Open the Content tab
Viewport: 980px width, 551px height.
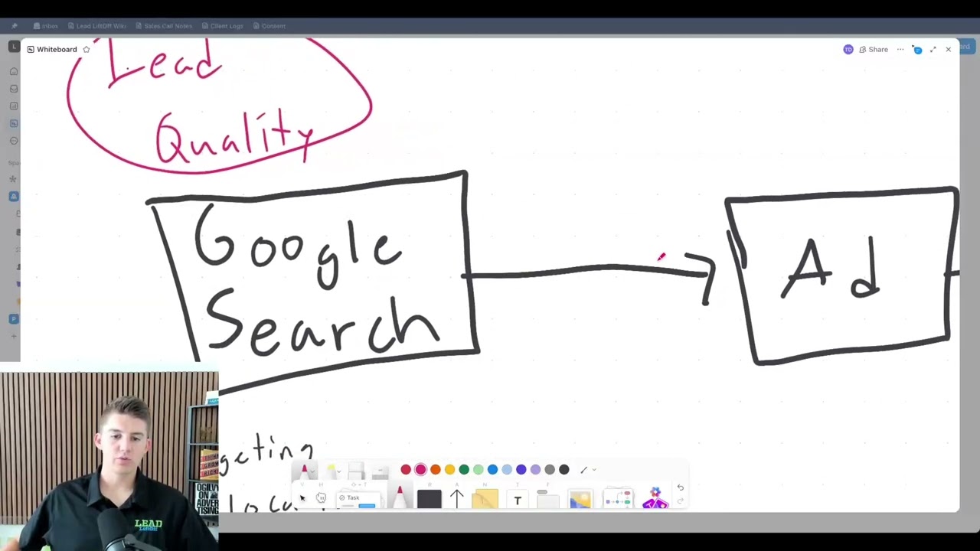269,26
